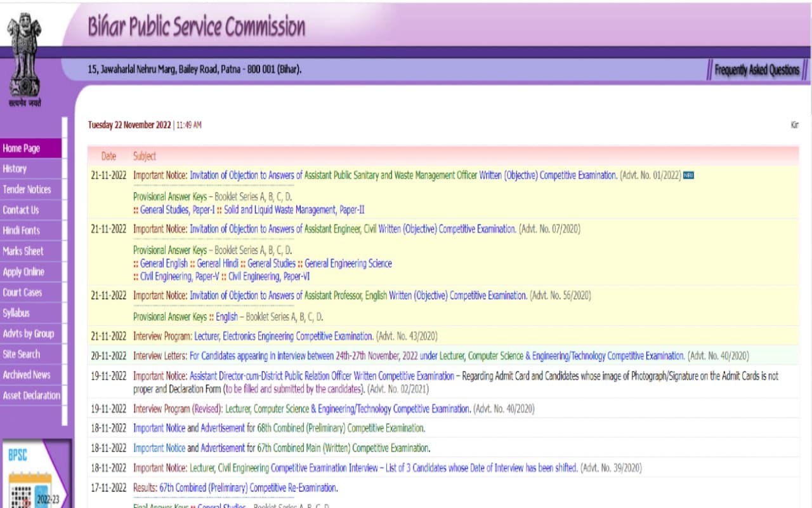
Task: Click Hindi Fonts in sidebar
Action: click(21, 231)
